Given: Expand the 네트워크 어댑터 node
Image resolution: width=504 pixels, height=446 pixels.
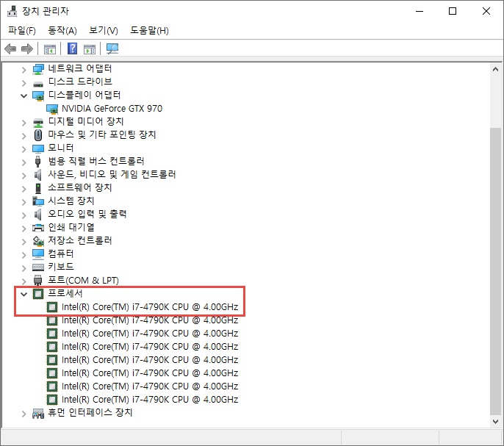Looking at the screenshot, I should coord(24,70).
